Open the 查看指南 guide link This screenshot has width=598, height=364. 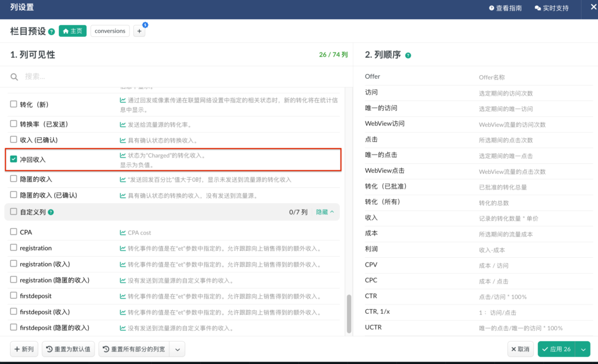tap(505, 8)
